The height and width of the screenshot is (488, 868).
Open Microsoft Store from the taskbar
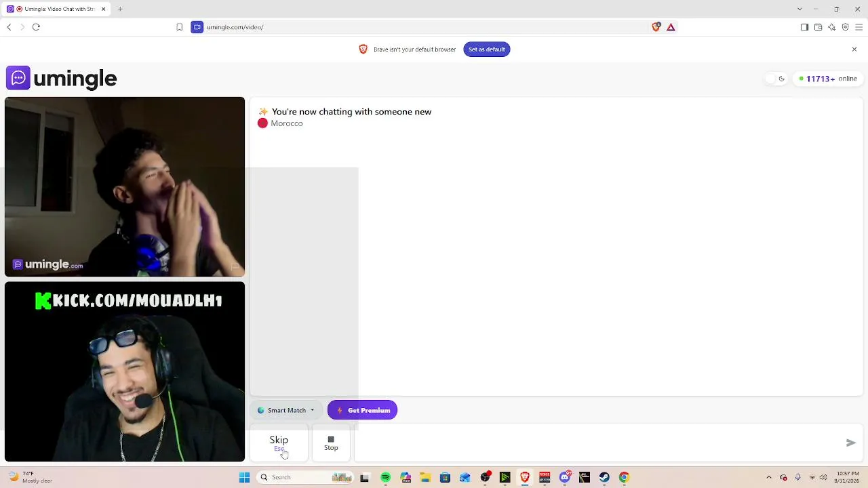(445, 477)
